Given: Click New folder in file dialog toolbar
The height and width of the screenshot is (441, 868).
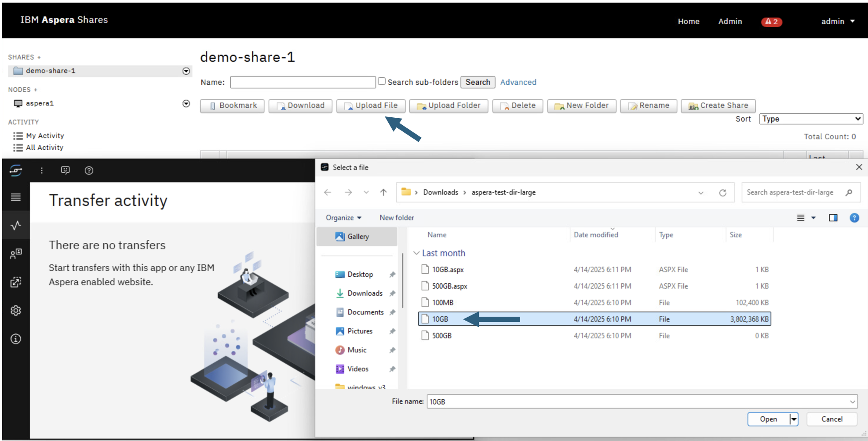Looking at the screenshot, I should tap(397, 218).
